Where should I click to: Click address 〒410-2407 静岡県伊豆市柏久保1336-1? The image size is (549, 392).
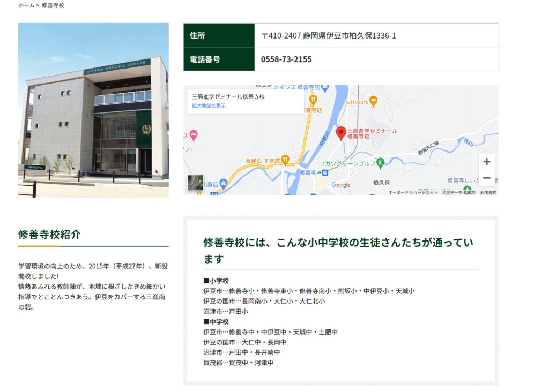pos(329,36)
